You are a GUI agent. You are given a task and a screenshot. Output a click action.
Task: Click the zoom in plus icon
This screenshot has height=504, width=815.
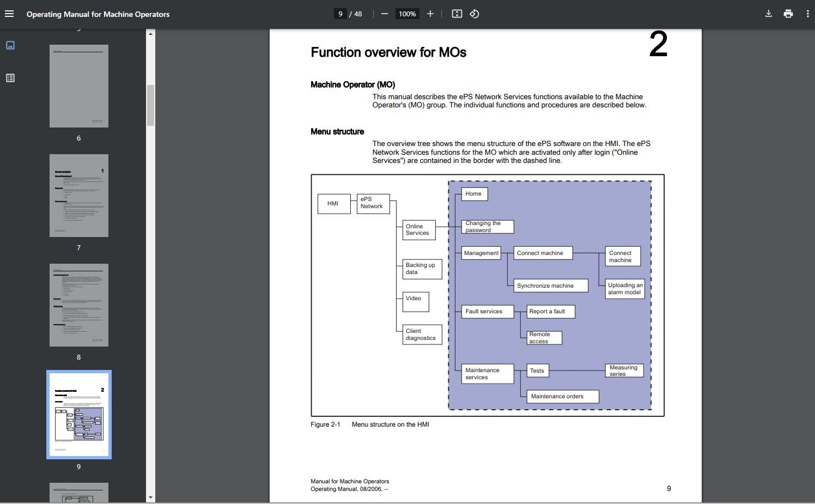click(430, 14)
